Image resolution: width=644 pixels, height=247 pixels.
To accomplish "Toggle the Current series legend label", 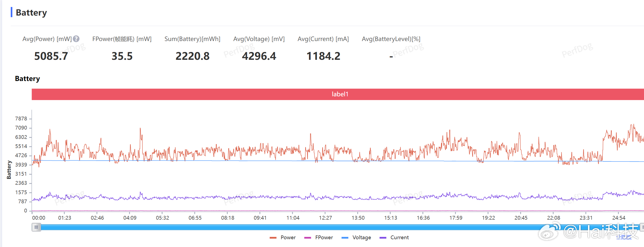I will (x=399, y=237).
